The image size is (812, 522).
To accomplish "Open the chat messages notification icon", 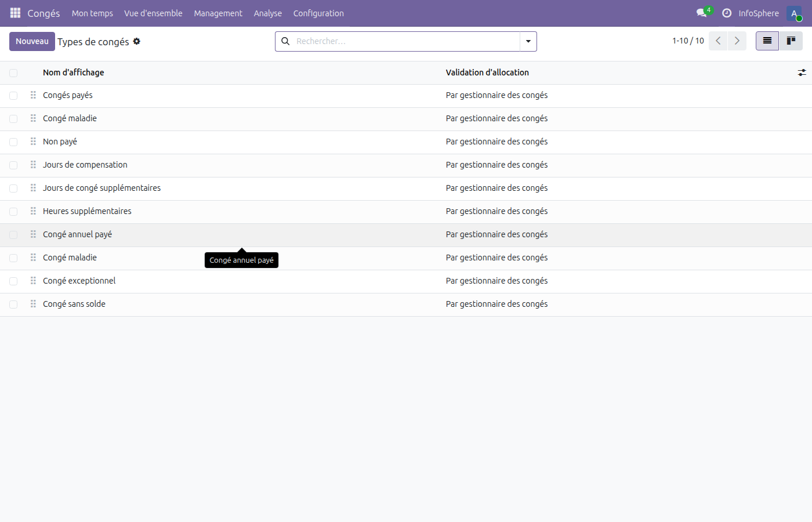I will pyautogui.click(x=702, y=13).
